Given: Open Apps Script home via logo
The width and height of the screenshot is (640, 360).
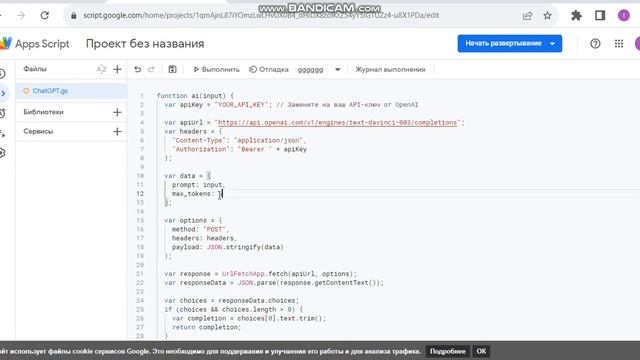Looking at the screenshot, I should pyautogui.click(x=35, y=44).
